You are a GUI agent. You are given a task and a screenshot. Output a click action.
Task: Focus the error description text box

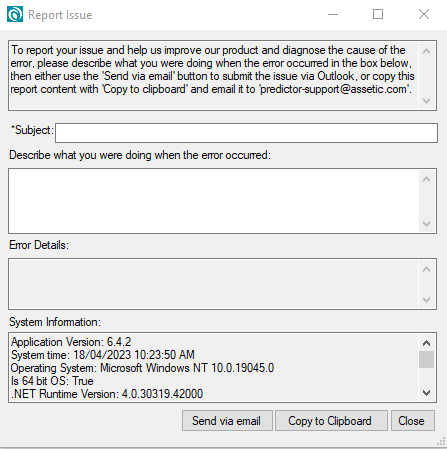pyautogui.click(x=214, y=201)
